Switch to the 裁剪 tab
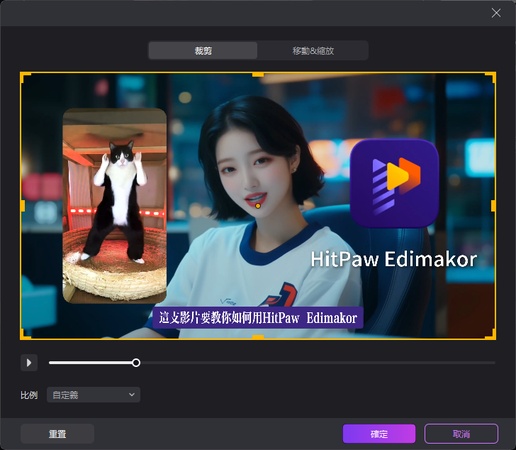This screenshot has width=516, height=450. click(203, 51)
